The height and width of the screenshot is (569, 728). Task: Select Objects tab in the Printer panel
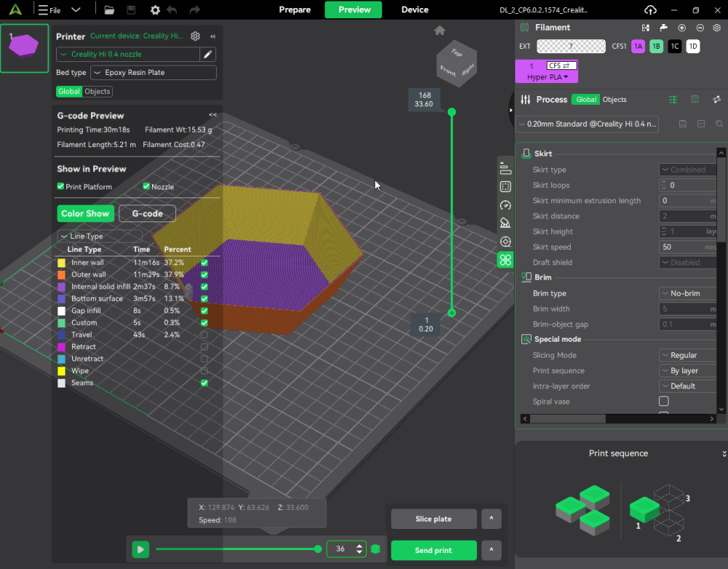[x=97, y=92]
